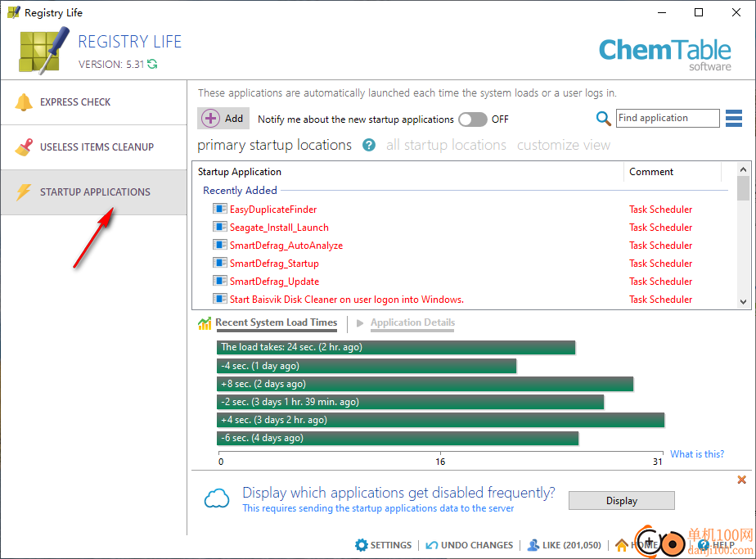Sort by the Comment column header
Viewport: 756px width, 559px height.
[672, 172]
